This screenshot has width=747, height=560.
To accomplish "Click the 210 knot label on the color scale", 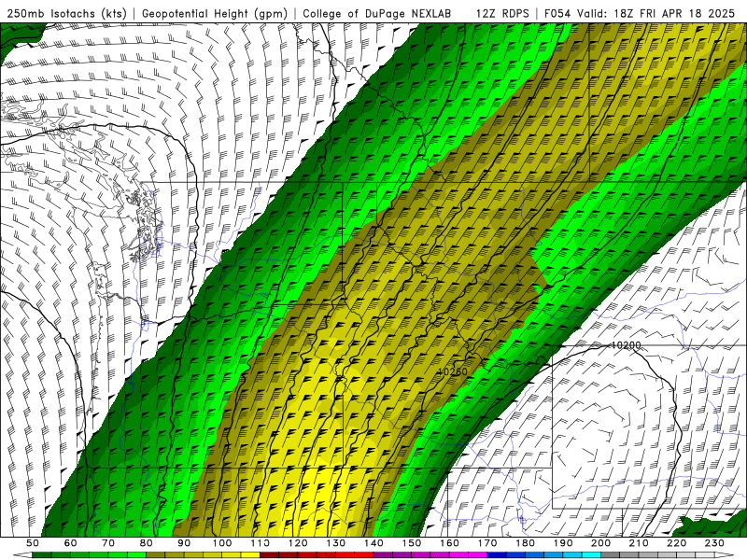I will pos(640,543).
